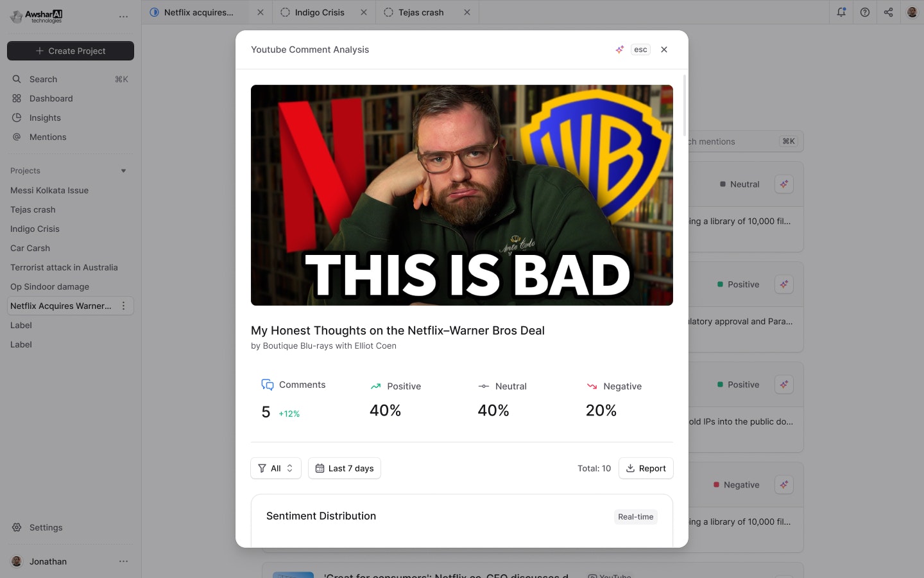The width and height of the screenshot is (924, 578).
Task: Click the Report download button
Action: [x=646, y=468]
